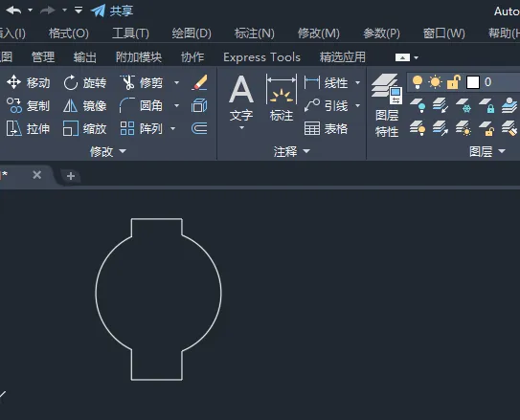Click the Lock layer icon in layer tools

[486, 105]
